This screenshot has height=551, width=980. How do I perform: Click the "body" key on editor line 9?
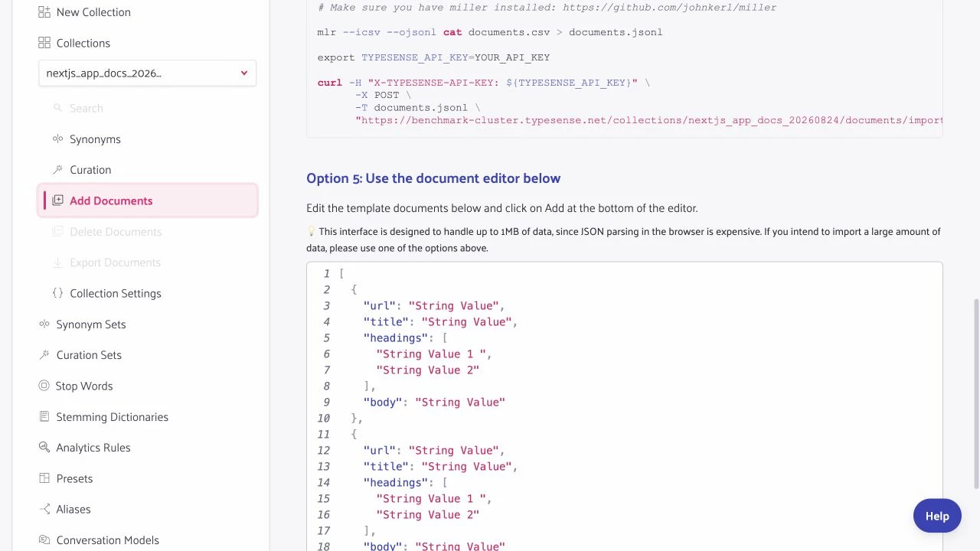click(383, 403)
